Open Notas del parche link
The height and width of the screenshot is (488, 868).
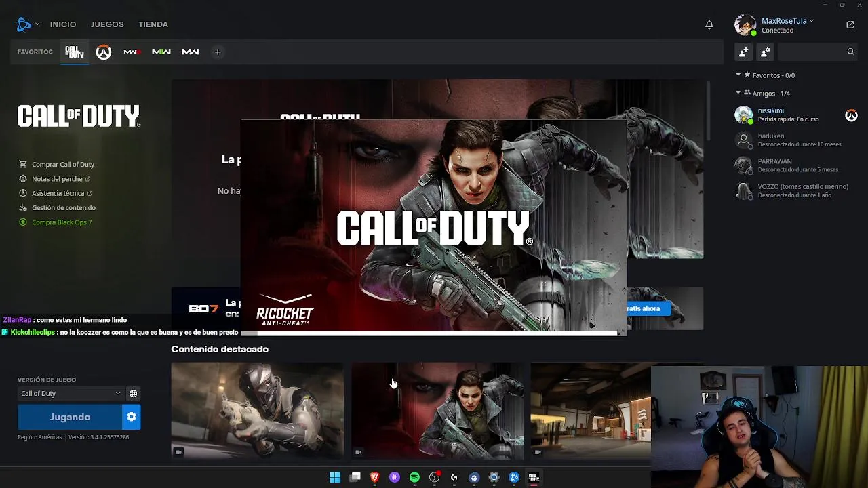(x=57, y=179)
